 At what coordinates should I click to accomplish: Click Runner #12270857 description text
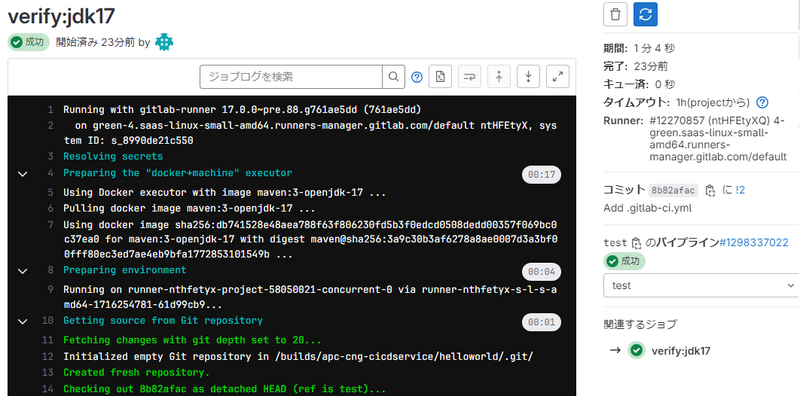718,138
